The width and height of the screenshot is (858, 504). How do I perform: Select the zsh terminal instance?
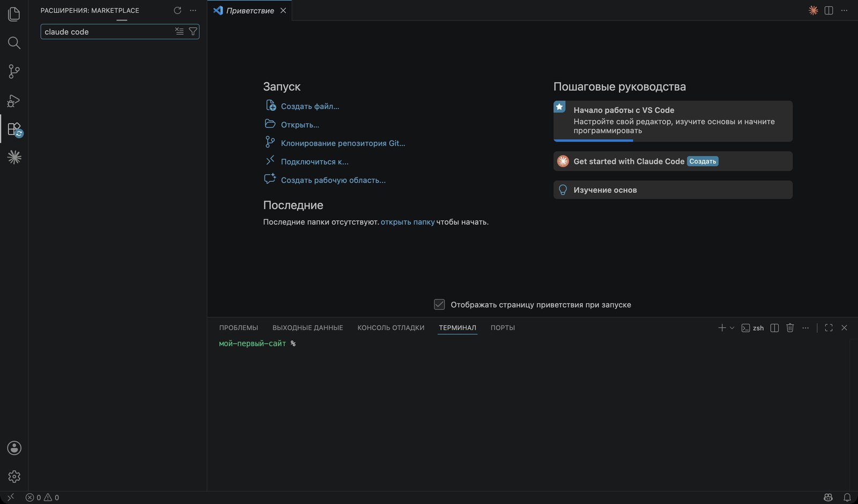pos(752,328)
